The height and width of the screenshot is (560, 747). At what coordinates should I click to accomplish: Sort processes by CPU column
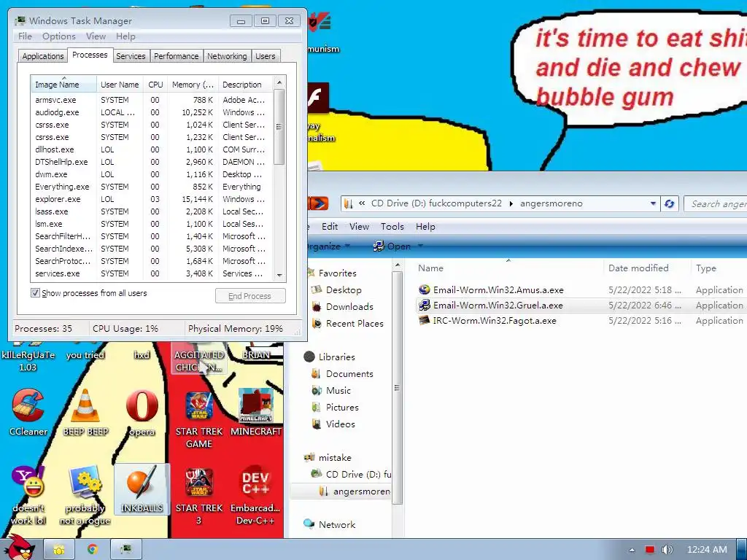tap(155, 85)
